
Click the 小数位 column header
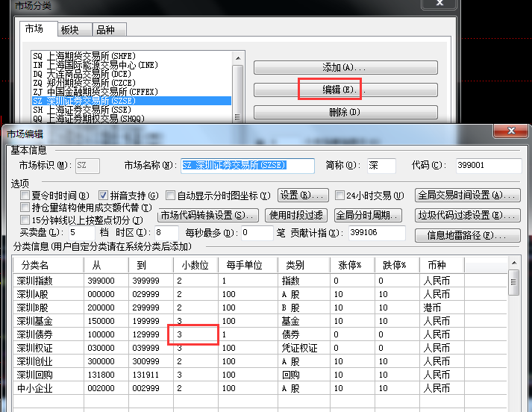195,265
